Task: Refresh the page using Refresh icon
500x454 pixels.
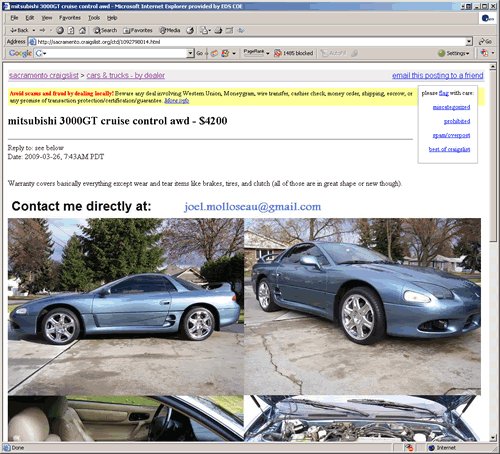Action: [x=71, y=30]
